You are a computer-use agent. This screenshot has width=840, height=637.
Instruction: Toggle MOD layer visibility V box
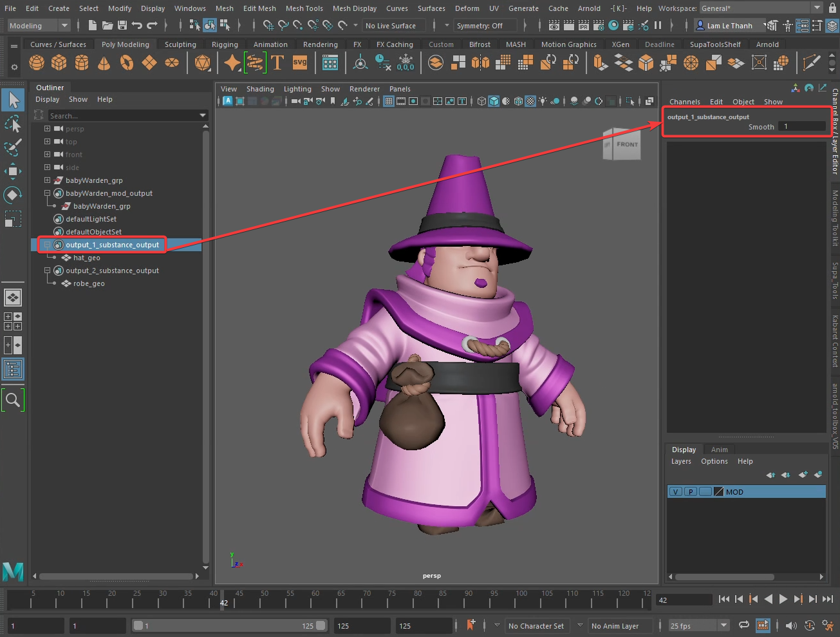(x=675, y=491)
